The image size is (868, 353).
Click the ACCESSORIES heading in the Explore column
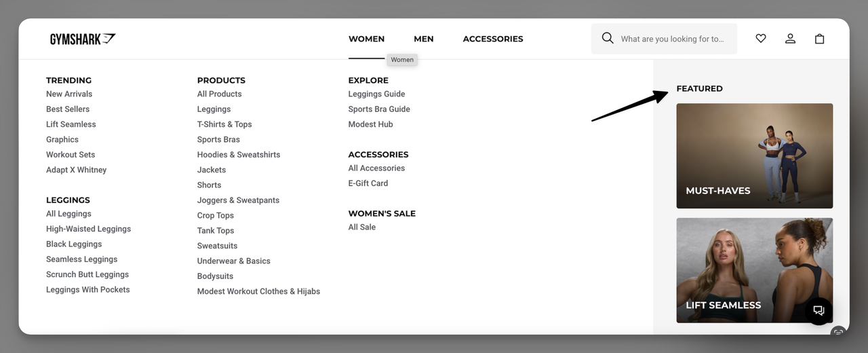(x=378, y=155)
